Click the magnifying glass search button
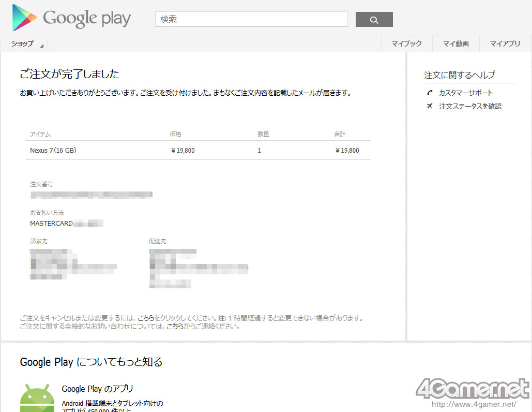The height and width of the screenshot is (412, 532). pyautogui.click(x=374, y=20)
